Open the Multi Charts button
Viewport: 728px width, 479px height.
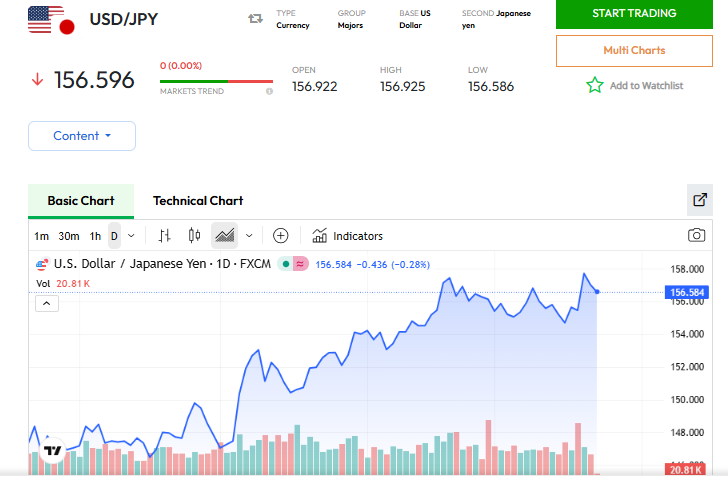[x=634, y=50]
